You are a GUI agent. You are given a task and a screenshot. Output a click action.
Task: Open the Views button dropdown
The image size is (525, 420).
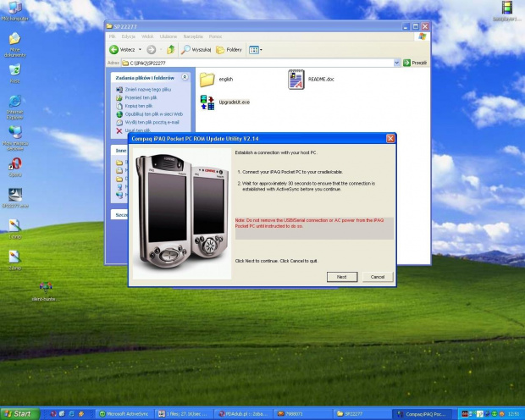[x=255, y=50]
